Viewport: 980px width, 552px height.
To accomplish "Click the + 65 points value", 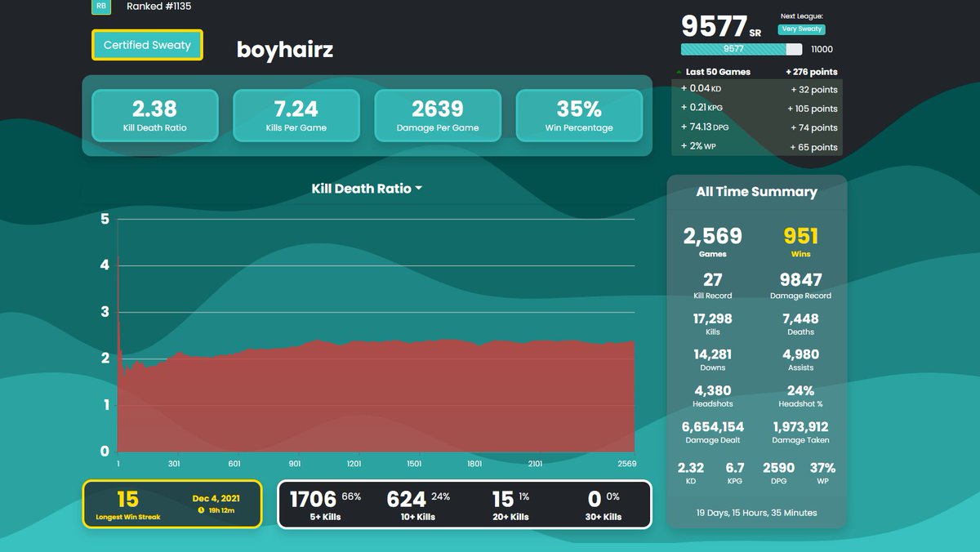I will pyautogui.click(x=813, y=147).
